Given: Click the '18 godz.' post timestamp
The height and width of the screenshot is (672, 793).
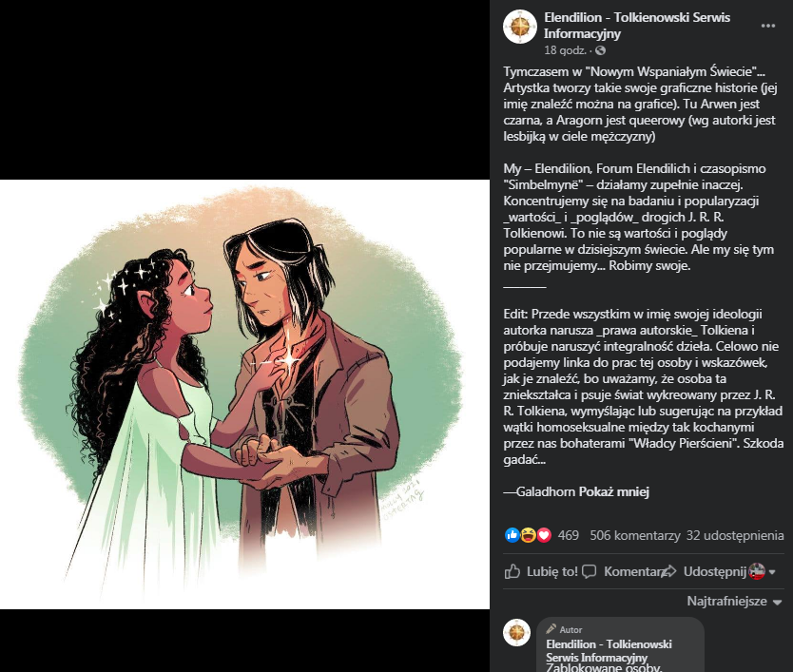Looking at the screenshot, I should 565,50.
